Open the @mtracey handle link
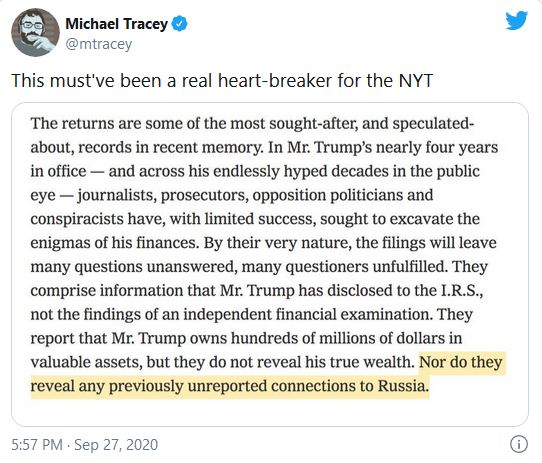The width and height of the screenshot is (542, 463). click(99, 44)
